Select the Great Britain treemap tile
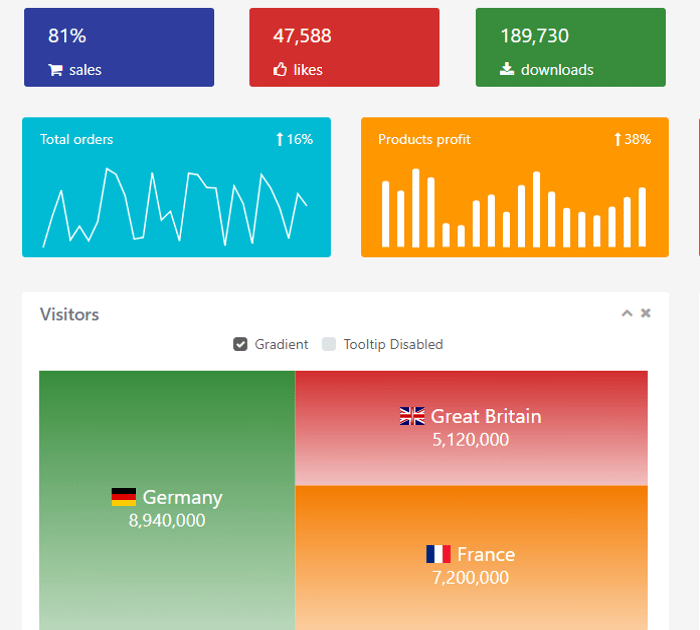700x630 pixels. tap(471, 428)
